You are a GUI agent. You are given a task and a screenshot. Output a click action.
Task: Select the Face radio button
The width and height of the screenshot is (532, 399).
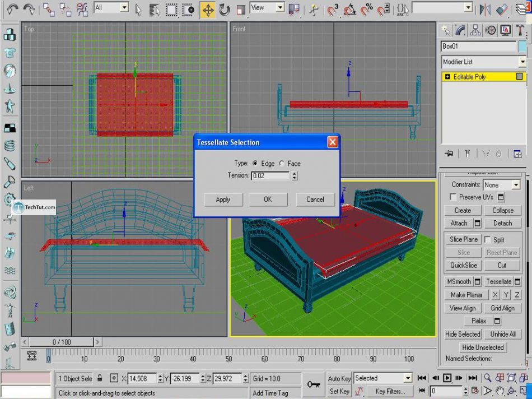282,163
